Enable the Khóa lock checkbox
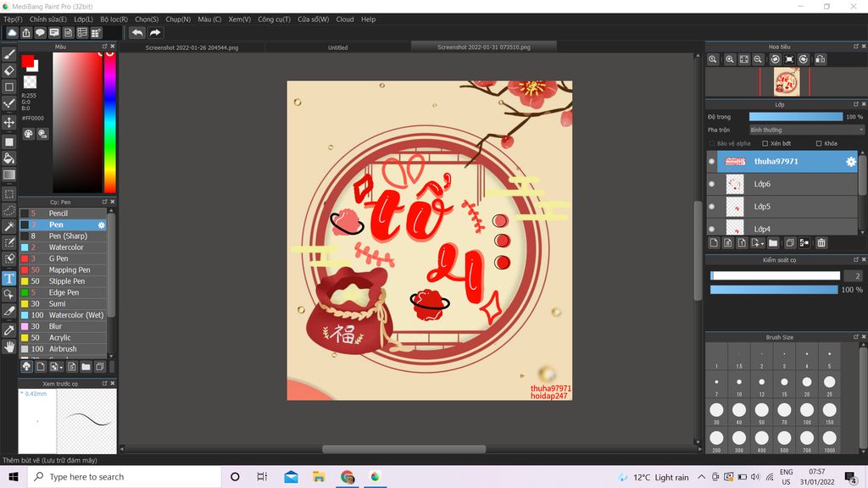 coord(819,143)
